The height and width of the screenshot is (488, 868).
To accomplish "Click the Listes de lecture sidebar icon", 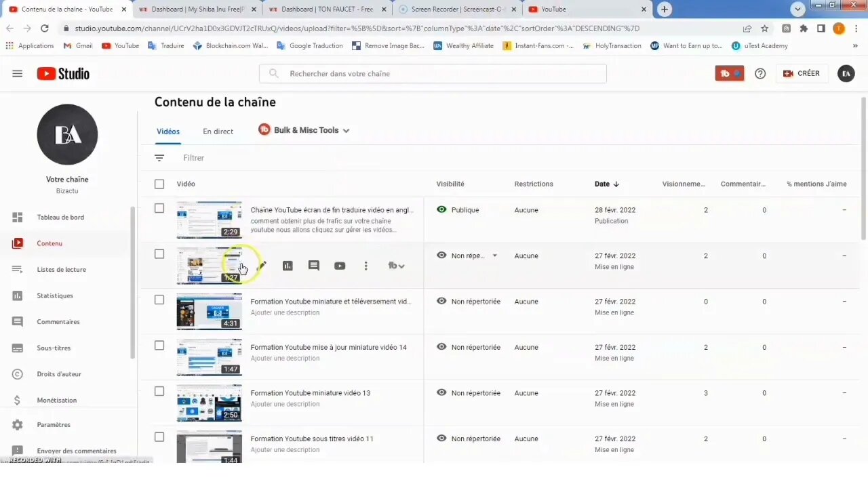I will (18, 270).
